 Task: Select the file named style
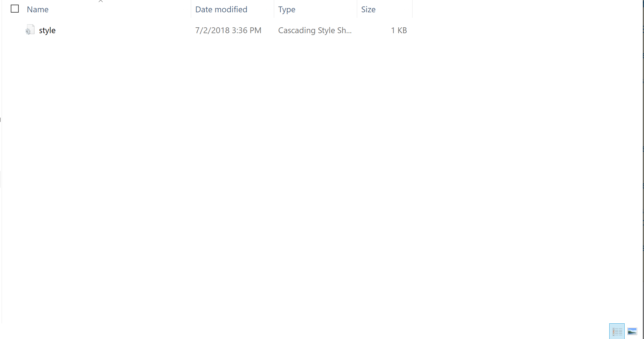tap(47, 30)
